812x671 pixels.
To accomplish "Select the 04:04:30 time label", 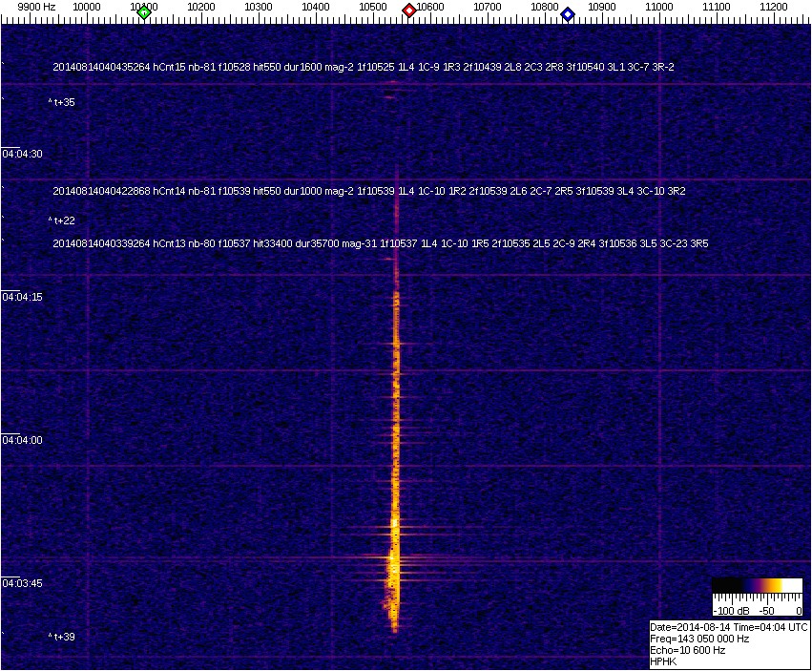I will pos(22,154).
